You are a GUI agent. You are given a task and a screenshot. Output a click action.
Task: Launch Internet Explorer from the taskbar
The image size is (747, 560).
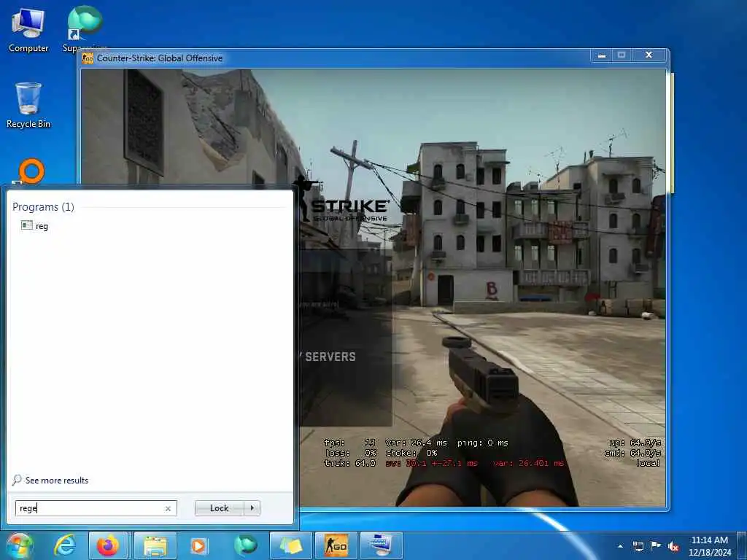point(64,545)
